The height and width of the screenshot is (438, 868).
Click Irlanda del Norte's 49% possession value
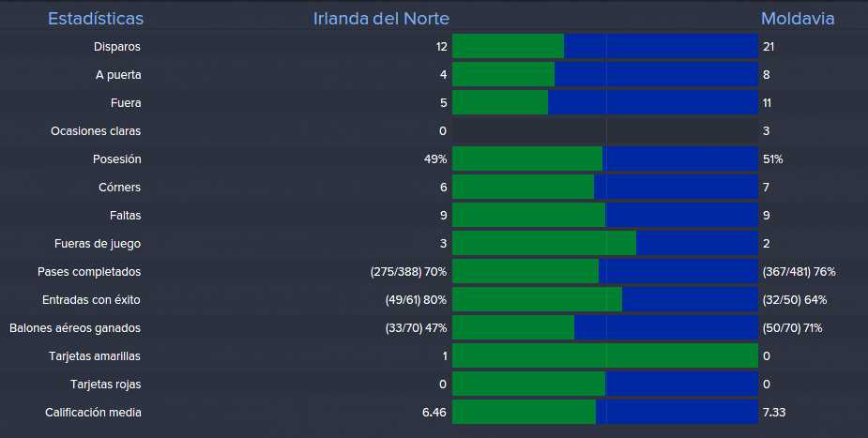434,159
